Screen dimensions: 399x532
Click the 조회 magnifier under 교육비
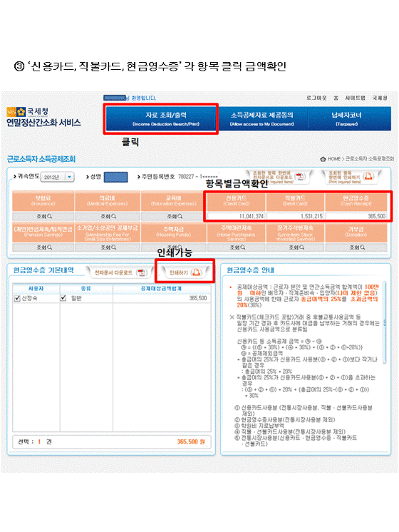tap(180, 216)
